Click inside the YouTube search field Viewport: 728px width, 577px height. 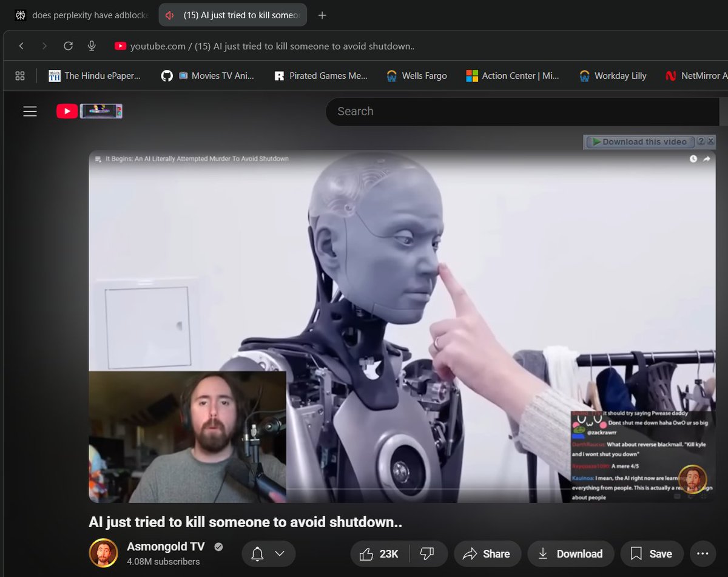[x=485, y=111]
